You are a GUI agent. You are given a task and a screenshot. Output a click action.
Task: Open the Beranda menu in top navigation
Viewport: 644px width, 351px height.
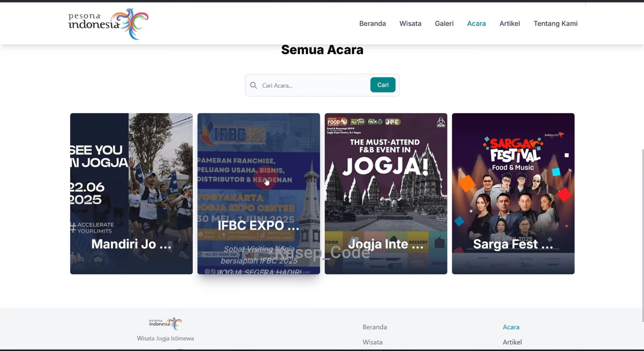(x=372, y=23)
